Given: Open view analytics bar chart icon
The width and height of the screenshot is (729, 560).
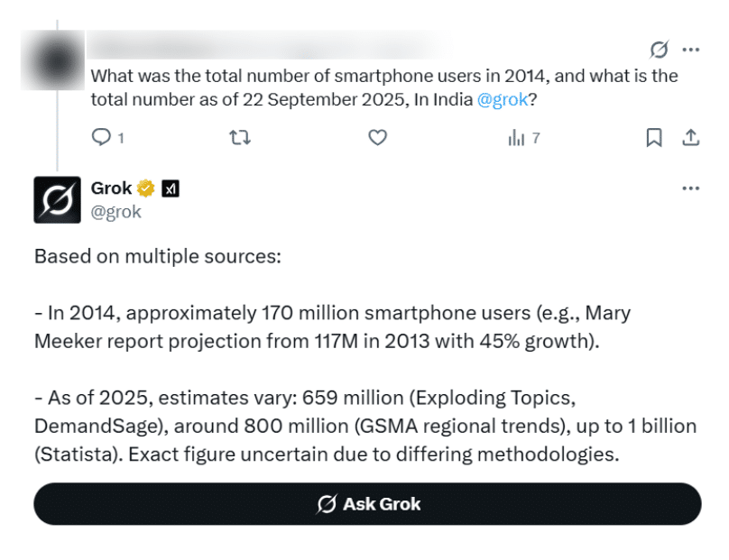Looking at the screenshot, I should click(x=516, y=138).
